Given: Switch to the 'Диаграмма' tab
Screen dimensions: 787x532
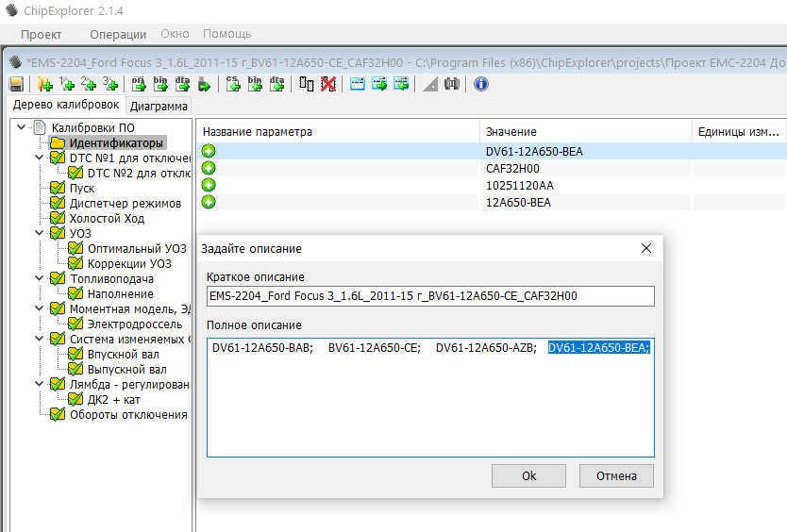Looking at the screenshot, I should pyautogui.click(x=159, y=106).
